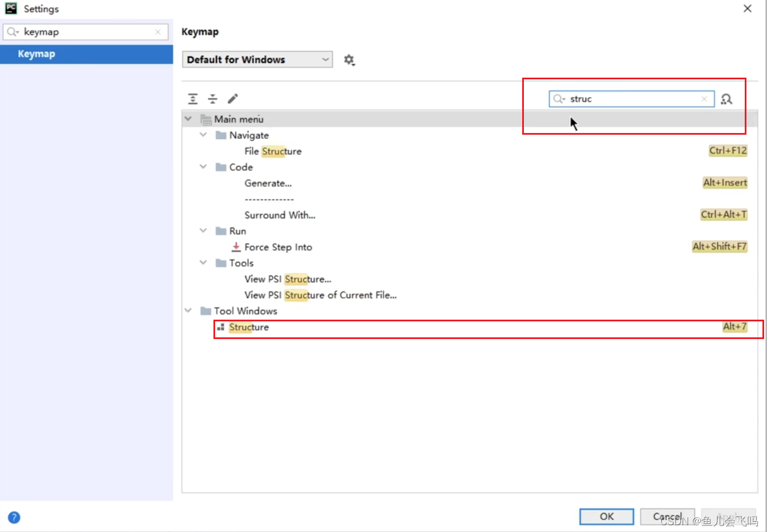Select the separator dashes row under Generate
The image size is (767, 532).
[470, 199]
